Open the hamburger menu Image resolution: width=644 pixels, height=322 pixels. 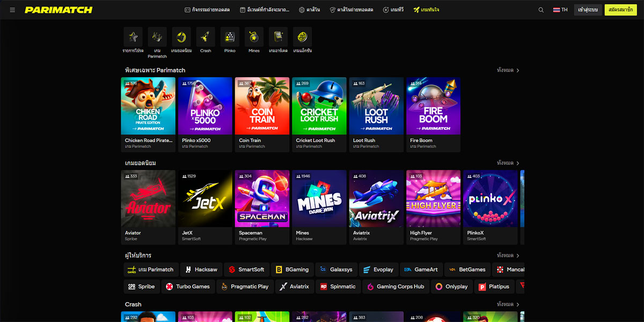click(x=12, y=10)
